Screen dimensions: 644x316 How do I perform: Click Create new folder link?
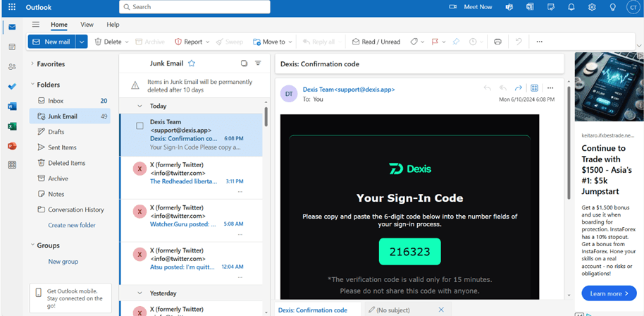point(72,225)
